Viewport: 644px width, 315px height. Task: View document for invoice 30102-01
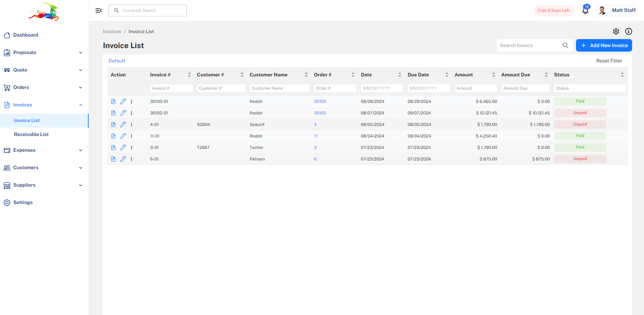click(113, 113)
